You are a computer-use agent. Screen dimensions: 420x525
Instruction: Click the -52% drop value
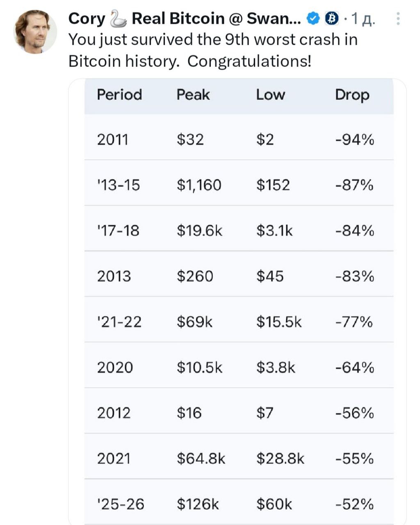pos(354,504)
